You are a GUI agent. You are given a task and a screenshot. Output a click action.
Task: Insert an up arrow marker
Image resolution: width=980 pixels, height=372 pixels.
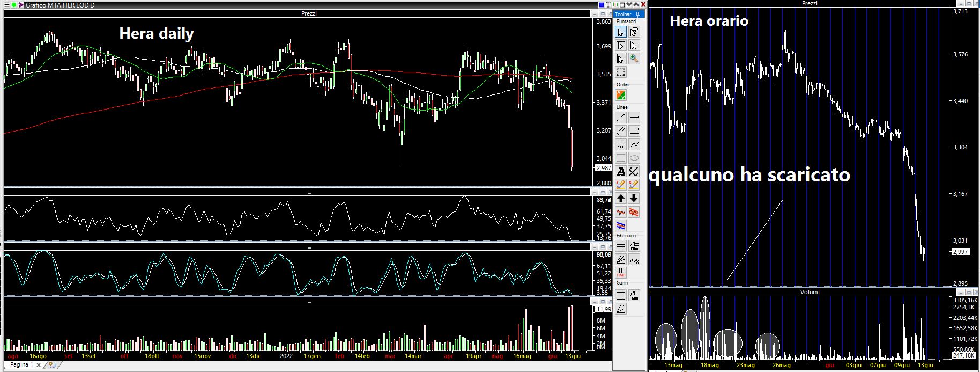pos(620,198)
